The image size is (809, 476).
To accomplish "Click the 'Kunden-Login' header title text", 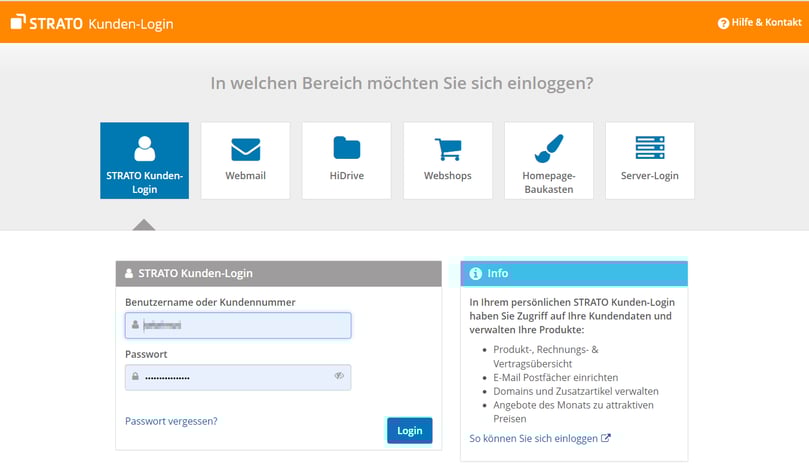I will [131, 24].
